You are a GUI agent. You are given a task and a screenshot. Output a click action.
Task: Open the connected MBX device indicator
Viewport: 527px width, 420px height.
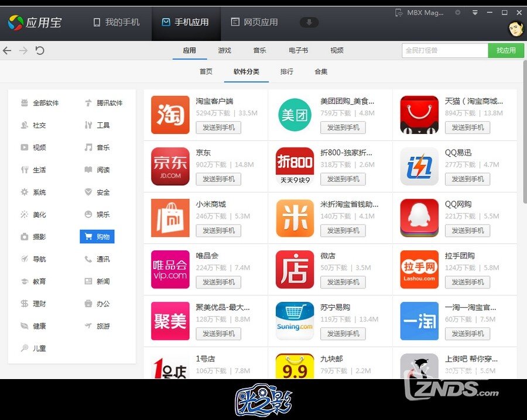click(x=419, y=13)
